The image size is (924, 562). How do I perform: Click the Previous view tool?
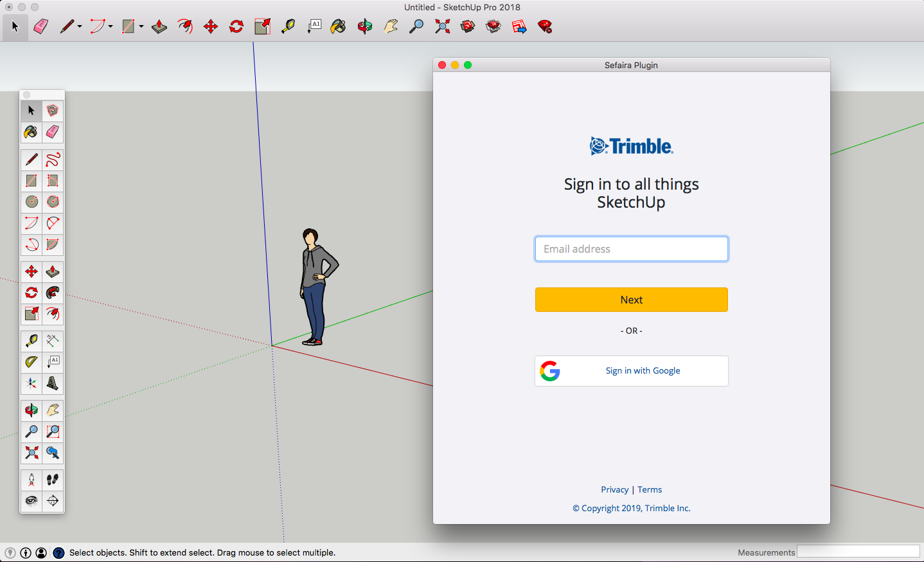coord(53,453)
